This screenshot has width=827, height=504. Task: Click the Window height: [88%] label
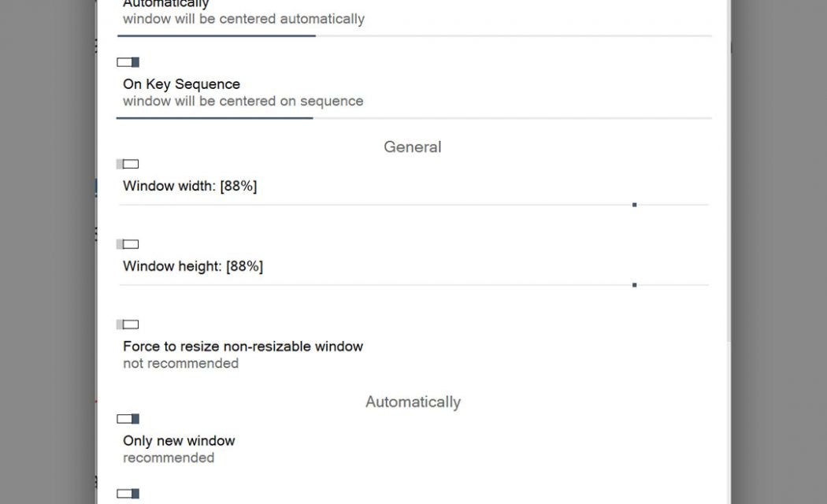coord(193,266)
